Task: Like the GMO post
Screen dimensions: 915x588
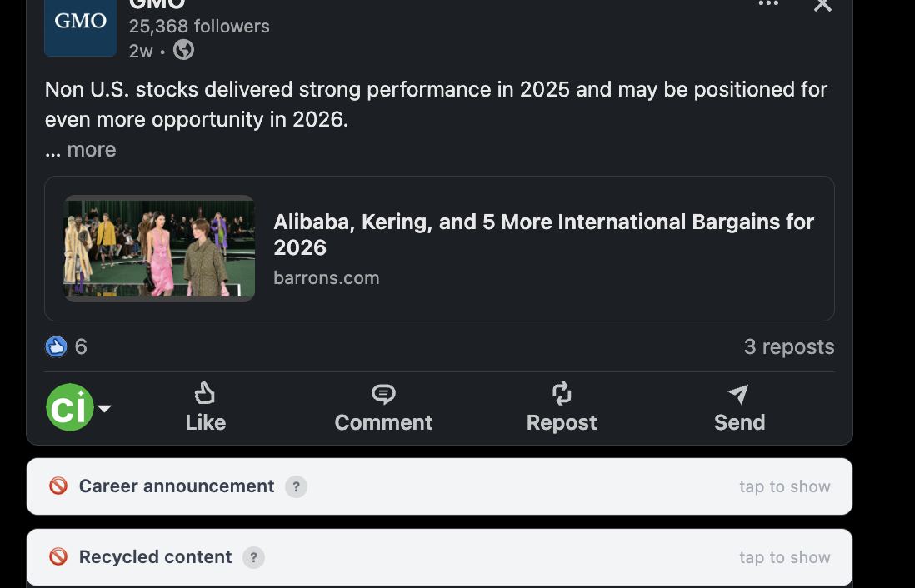Action: click(x=205, y=407)
